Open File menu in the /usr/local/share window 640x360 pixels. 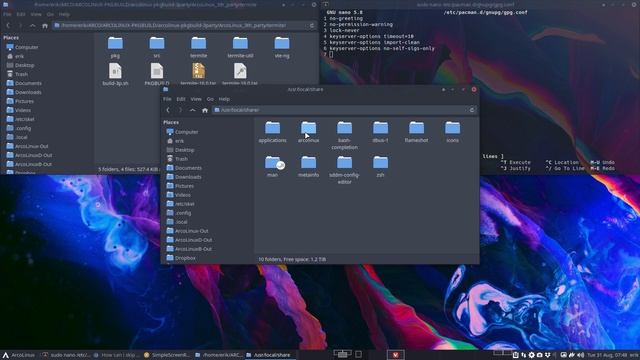click(167, 99)
